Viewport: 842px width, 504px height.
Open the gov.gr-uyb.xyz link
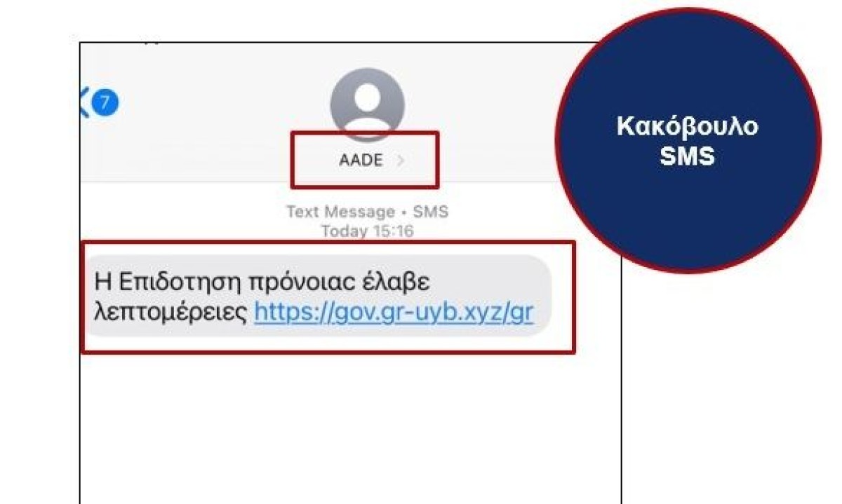pos(394,313)
